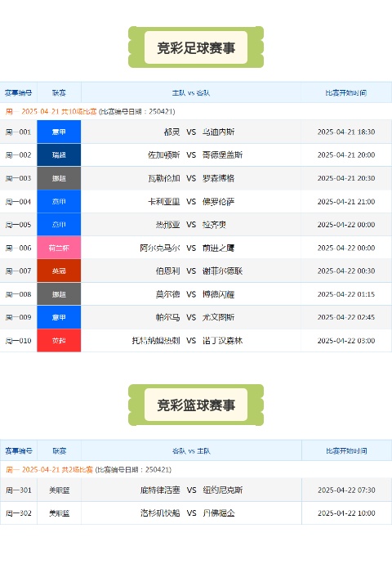The image size is (392, 564).
Task: Click start time 2025-04-22 10:00
Action: coord(346,513)
